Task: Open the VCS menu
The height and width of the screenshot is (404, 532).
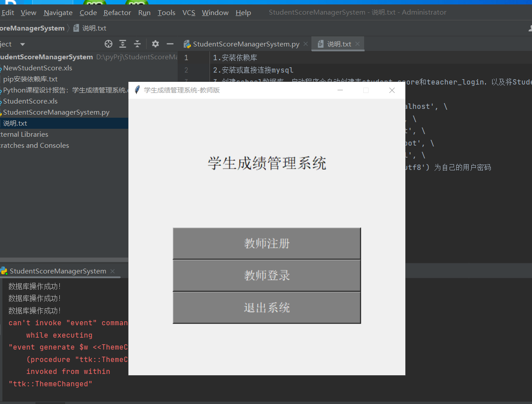Action: click(x=189, y=12)
